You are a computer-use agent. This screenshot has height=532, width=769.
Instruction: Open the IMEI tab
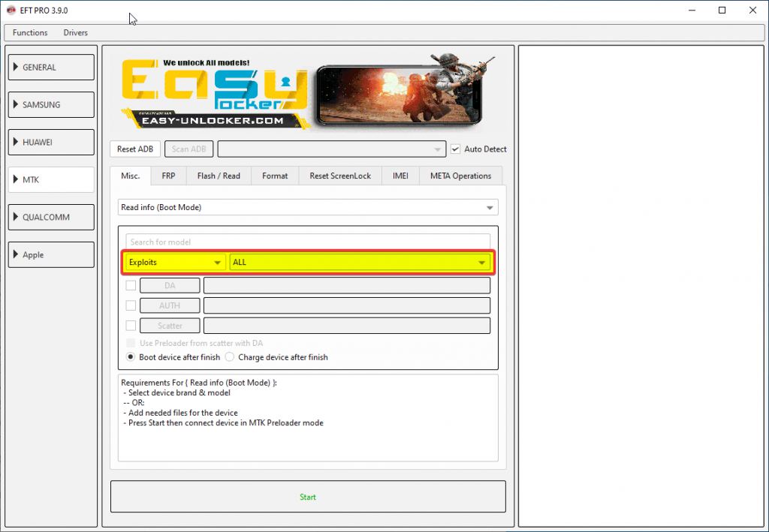400,176
